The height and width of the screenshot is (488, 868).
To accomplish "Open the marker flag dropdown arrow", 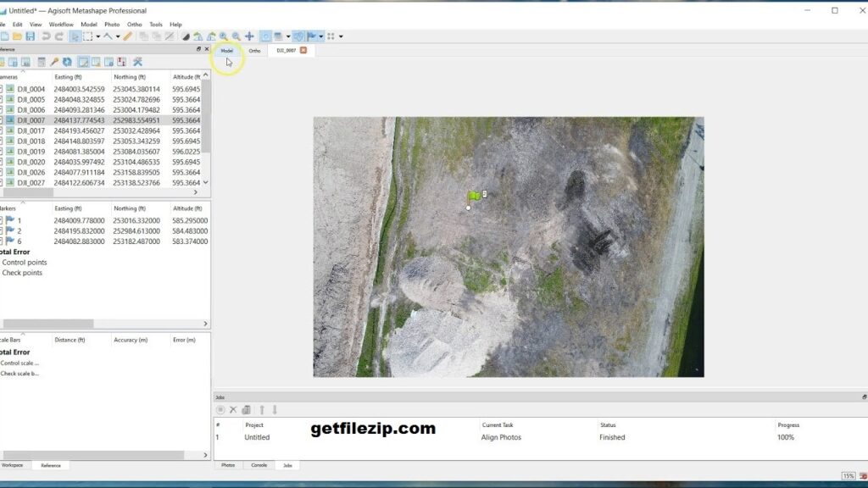I will (322, 36).
